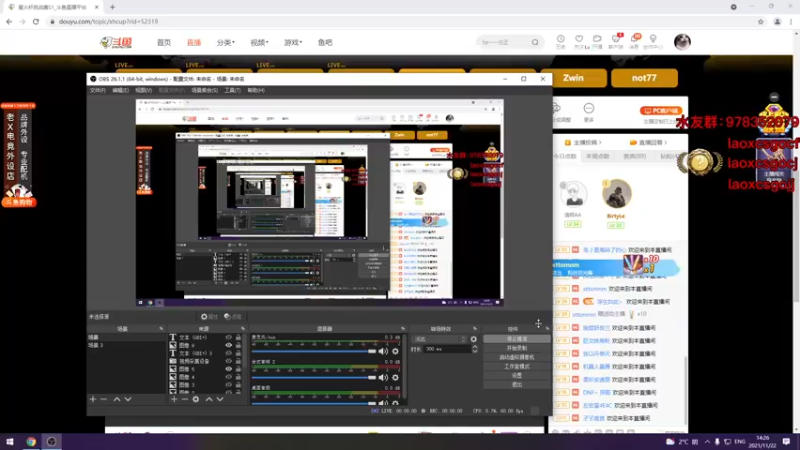The image size is (800, 450).
Task: Adjust the 300 ms duration stepper arrows
Action: 475,349
